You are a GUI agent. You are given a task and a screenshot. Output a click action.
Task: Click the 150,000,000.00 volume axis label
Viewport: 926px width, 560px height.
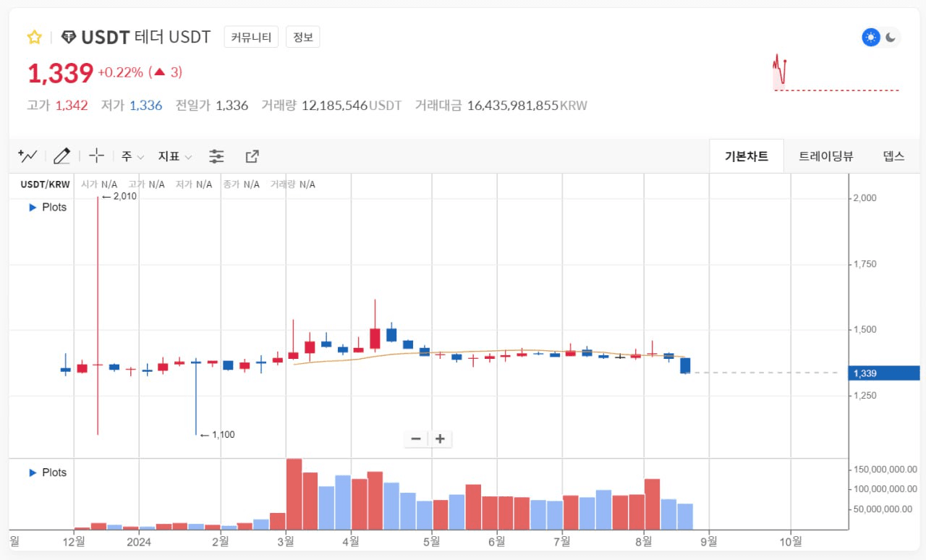click(885, 470)
